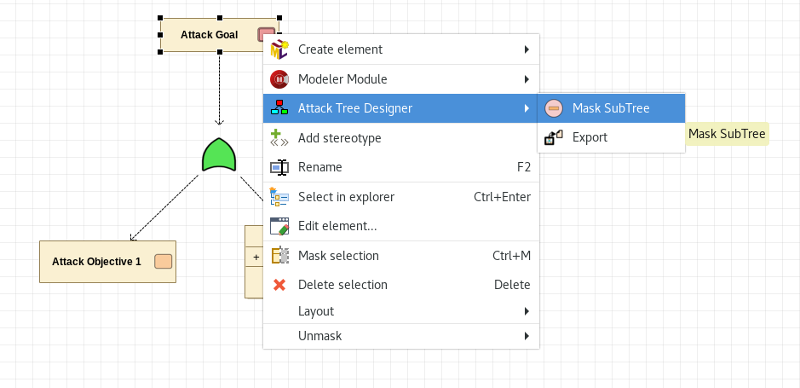The width and height of the screenshot is (800, 388).
Task: Click the Modeler Module red icon
Action: [x=279, y=79]
